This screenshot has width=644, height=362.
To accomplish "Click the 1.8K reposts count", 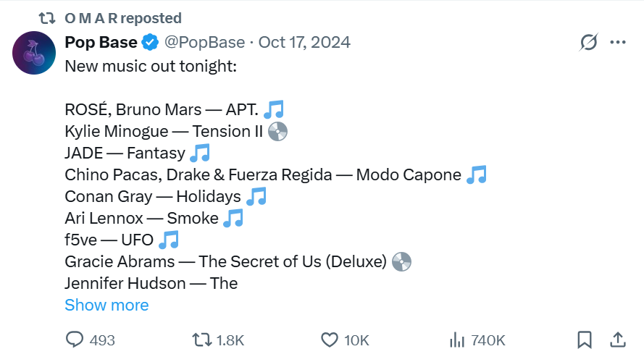I will click(x=230, y=340).
